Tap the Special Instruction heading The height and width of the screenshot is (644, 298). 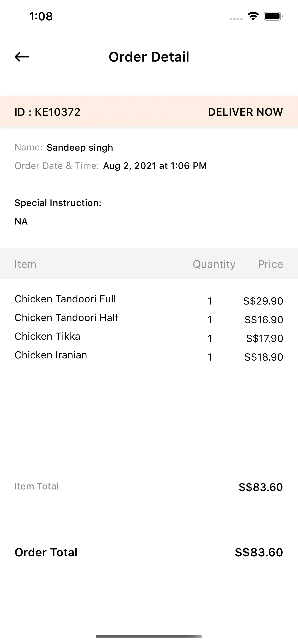point(58,203)
